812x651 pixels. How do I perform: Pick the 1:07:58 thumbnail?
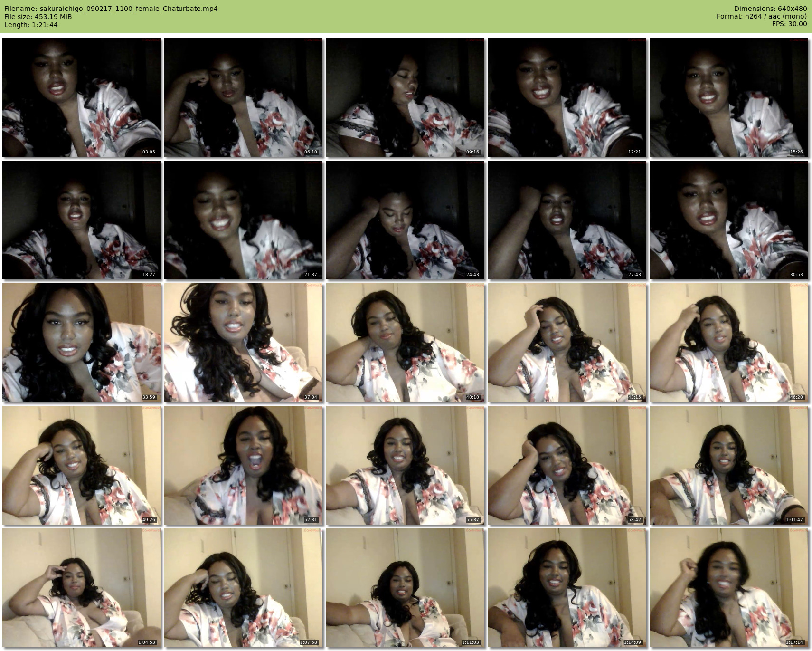(244, 588)
